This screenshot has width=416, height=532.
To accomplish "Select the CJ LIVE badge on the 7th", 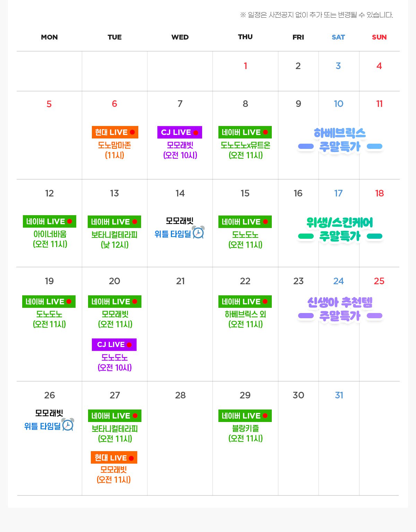I will pos(180,132).
